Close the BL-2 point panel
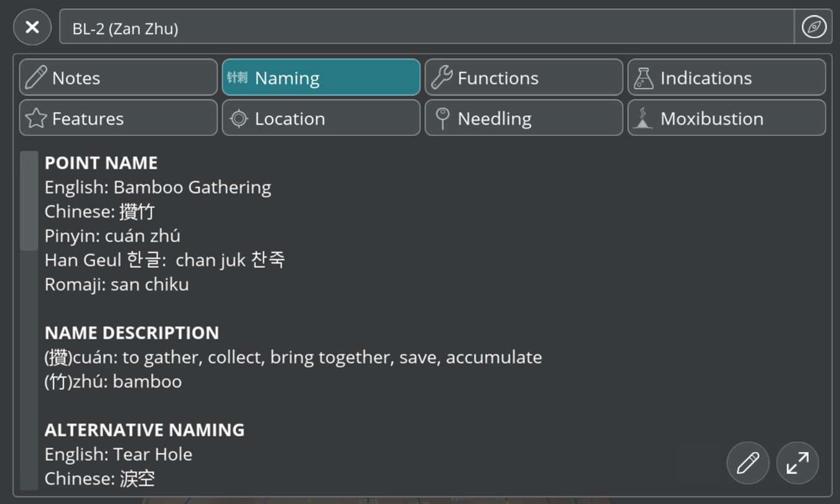Viewport: 840px width, 504px height. pos(32,27)
